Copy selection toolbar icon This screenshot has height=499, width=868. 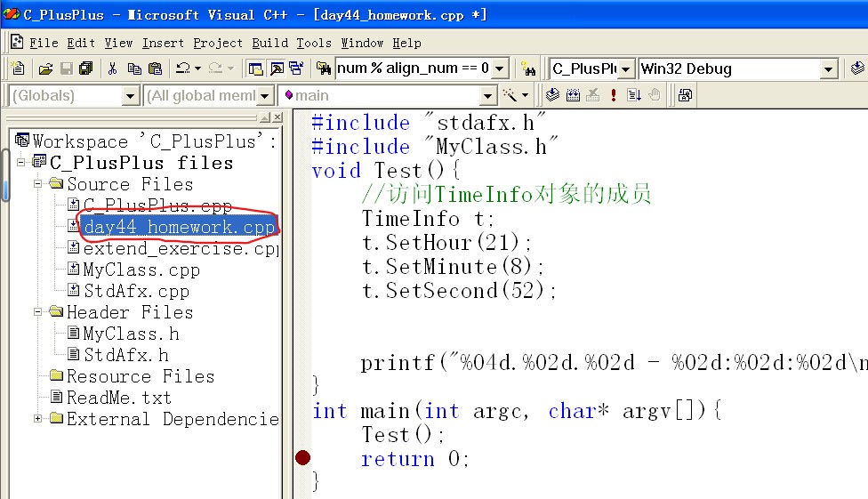[x=134, y=68]
